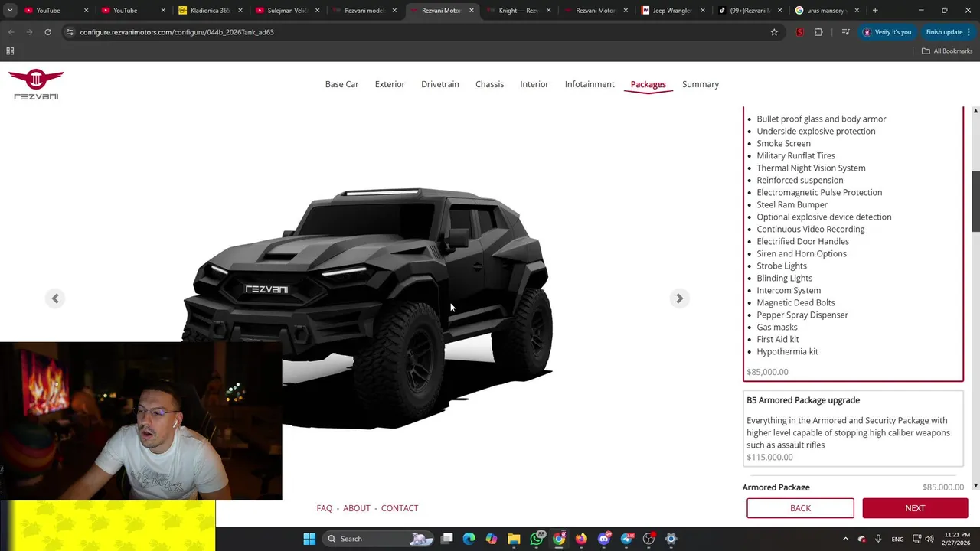Click the Finish update button
The width and height of the screenshot is (980, 551).
tap(948, 32)
